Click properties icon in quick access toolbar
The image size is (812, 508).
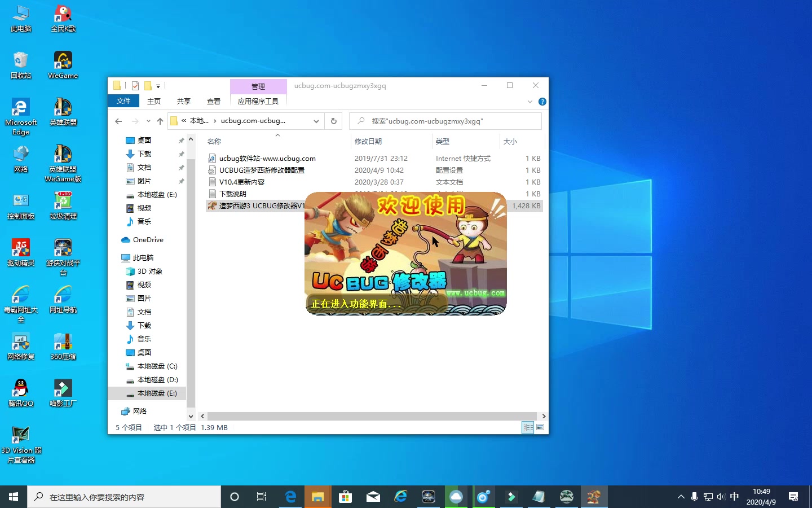point(135,86)
